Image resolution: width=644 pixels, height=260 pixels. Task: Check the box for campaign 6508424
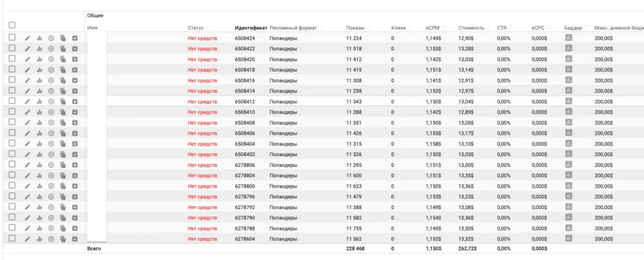pos(13,37)
